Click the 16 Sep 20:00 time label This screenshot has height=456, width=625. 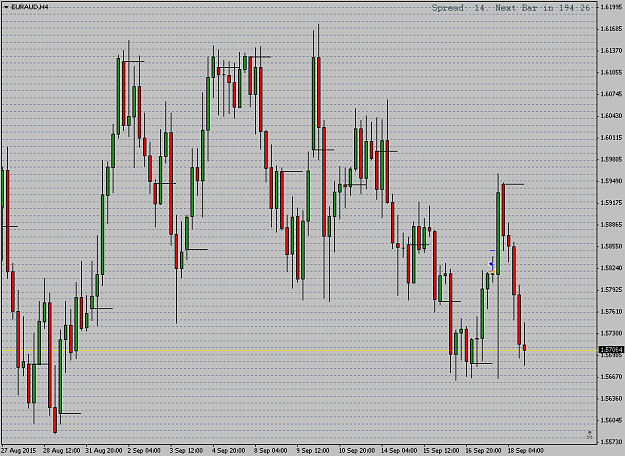[x=484, y=451]
